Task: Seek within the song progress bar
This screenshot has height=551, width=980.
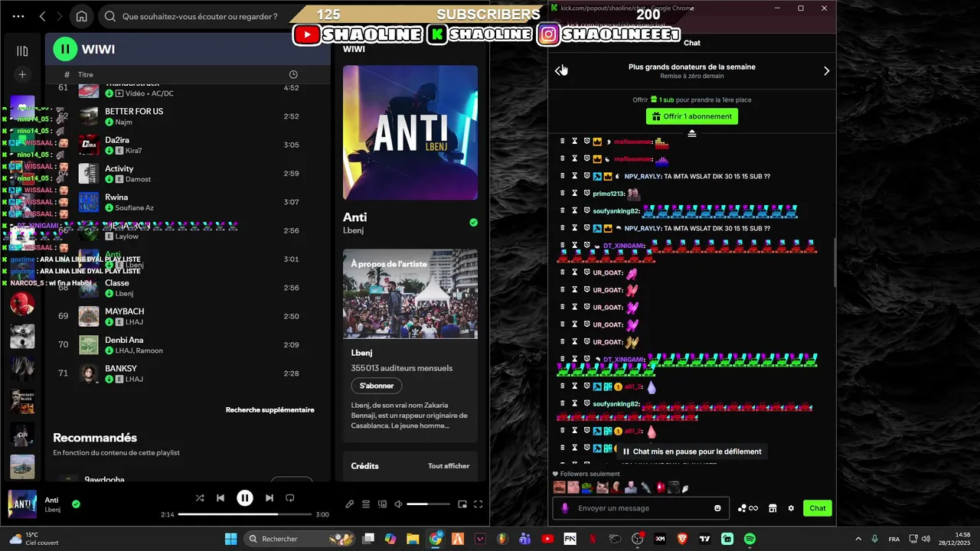Action: 244,514
